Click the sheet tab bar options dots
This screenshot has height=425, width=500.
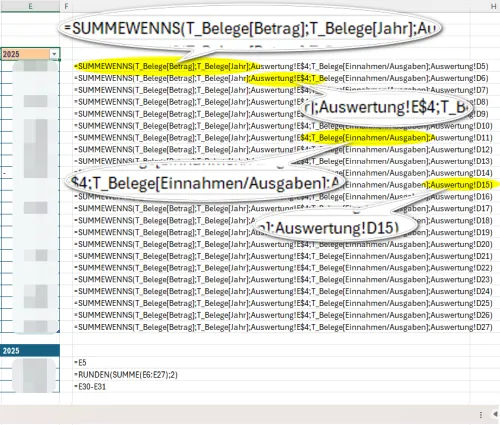coord(481,415)
